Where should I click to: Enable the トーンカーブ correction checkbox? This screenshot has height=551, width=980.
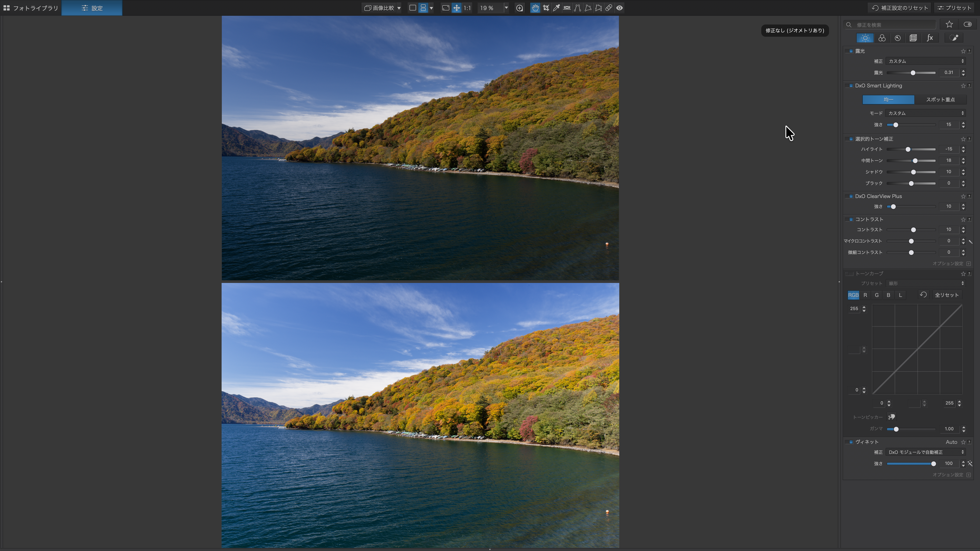[849, 273]
